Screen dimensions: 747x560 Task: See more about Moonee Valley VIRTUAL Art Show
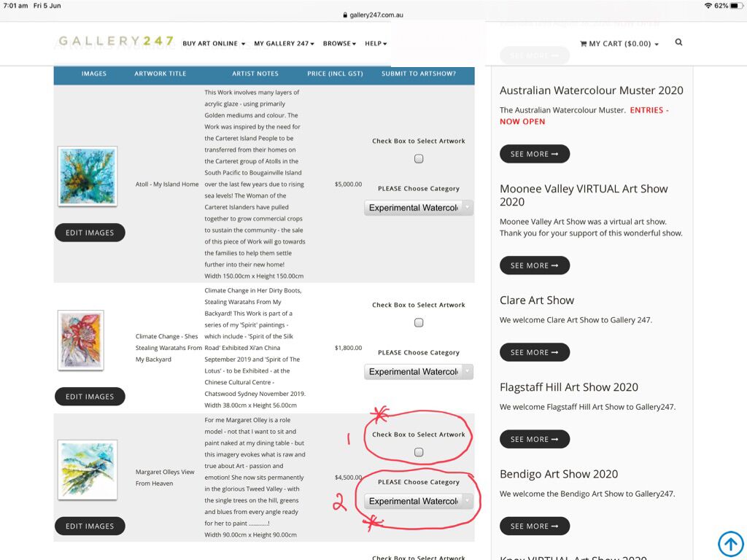tap(535, 265)
